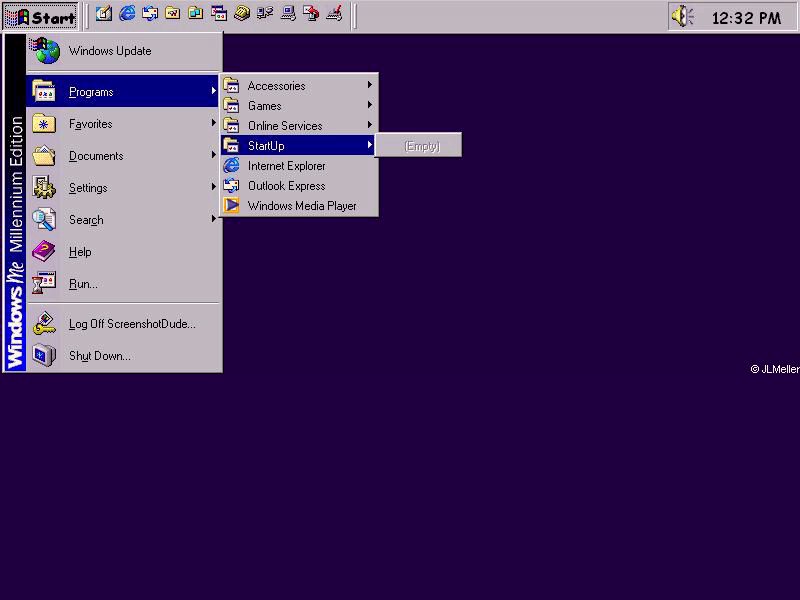Click the Outlook Express envelope icon in submenu
This screenshot has height=600, width=800.
click(232, 185)
